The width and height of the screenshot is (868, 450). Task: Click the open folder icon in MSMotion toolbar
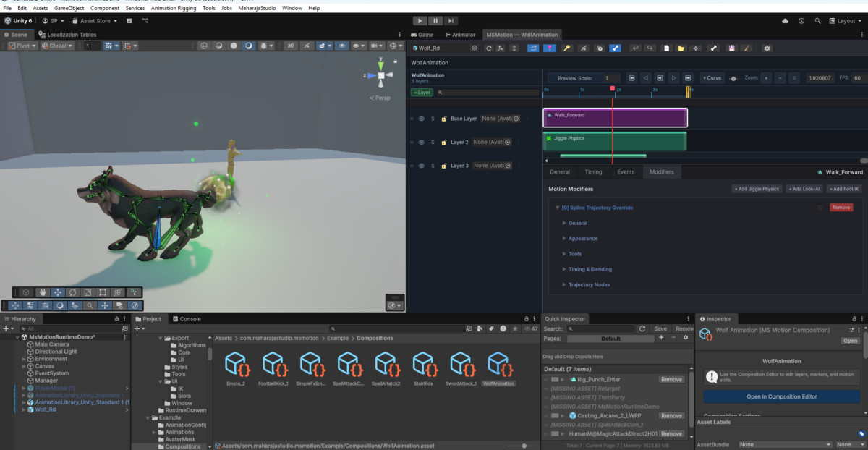click(x=681, y=48)
